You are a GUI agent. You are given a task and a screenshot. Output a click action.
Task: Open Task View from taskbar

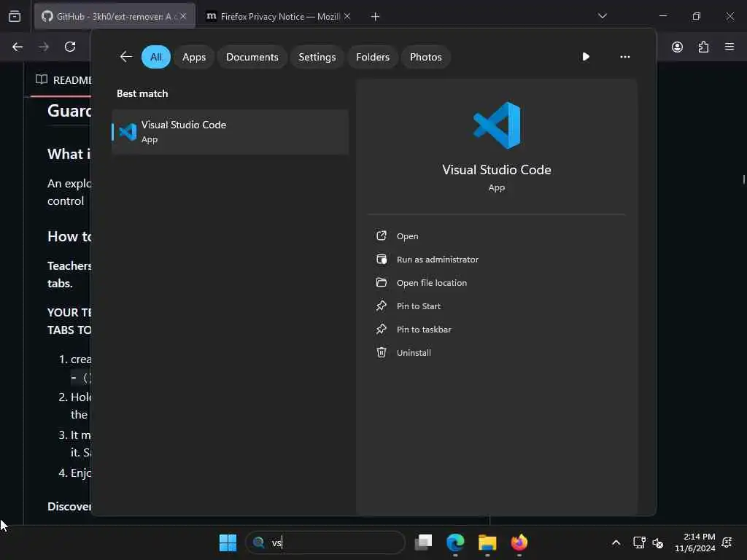point(423,542)
